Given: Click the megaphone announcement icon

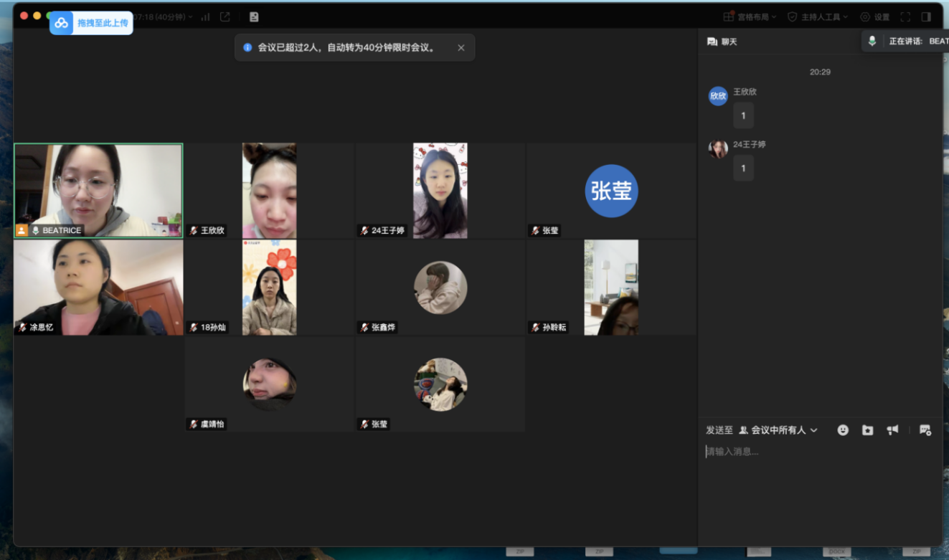Looking at the screenshot, I should pos(892,430).
